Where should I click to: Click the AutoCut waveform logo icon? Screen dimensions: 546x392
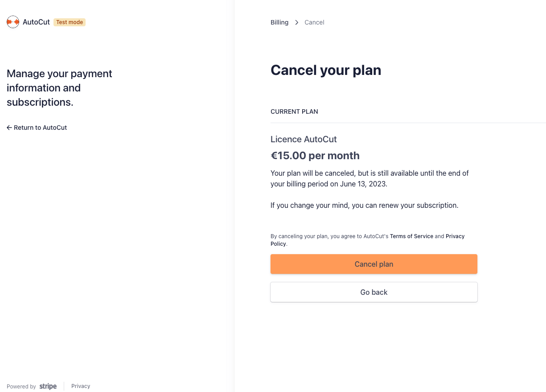(x=13, y=22)
